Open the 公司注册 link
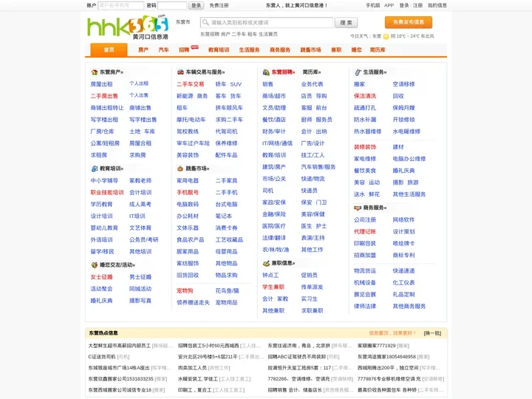This screenshot has width=532, height=399. tap(365, 220)
